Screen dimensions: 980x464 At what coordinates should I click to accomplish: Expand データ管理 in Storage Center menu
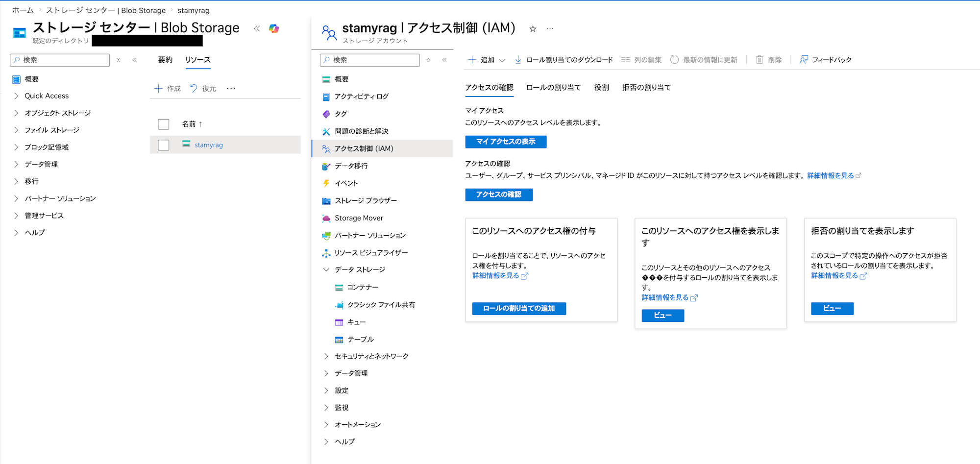pos(16,165)
